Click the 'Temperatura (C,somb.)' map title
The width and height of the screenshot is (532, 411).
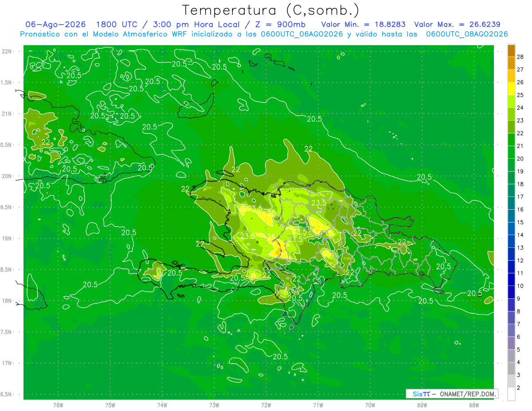click(270, 10)
